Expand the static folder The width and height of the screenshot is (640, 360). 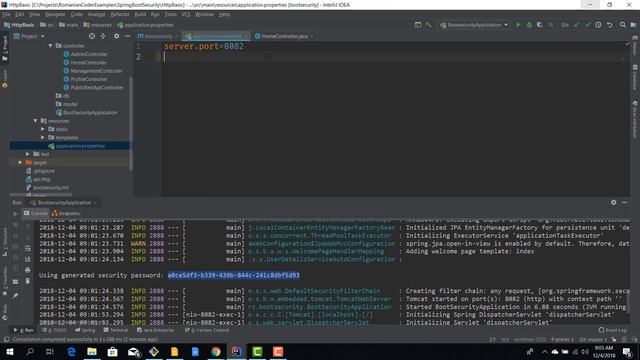[43, 129]
